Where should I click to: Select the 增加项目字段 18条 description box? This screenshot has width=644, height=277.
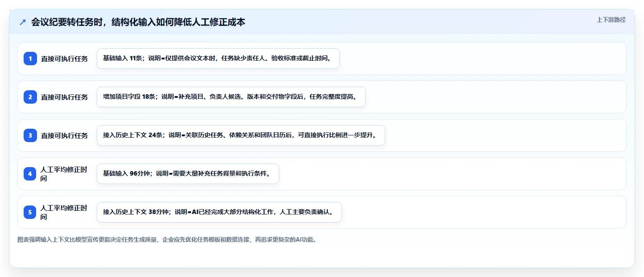click(231, 97)
